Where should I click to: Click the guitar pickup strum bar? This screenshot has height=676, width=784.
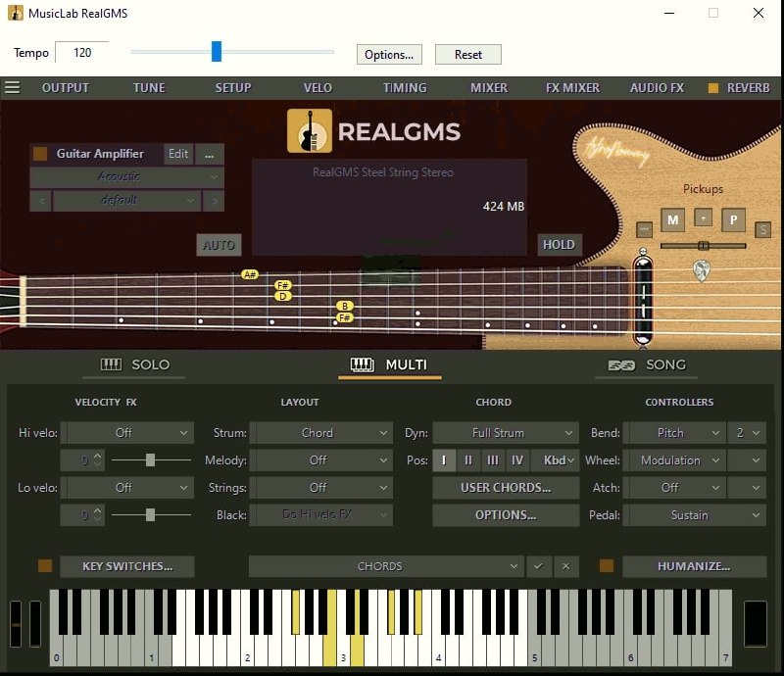(x=643, y=299)
